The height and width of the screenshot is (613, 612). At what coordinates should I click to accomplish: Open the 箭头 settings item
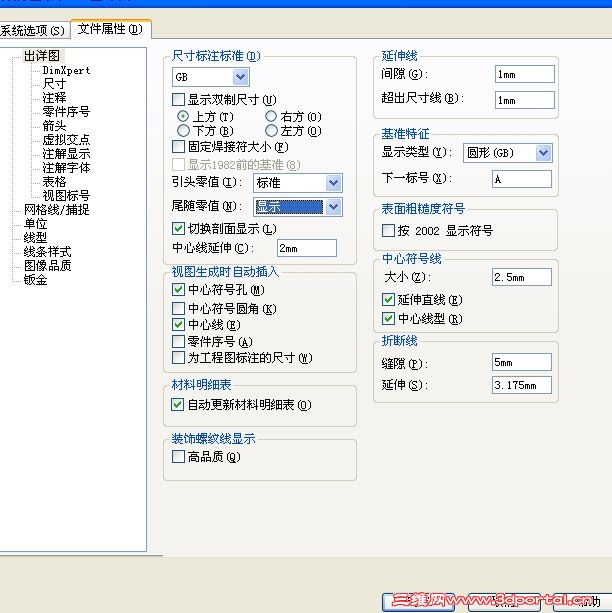54,125
